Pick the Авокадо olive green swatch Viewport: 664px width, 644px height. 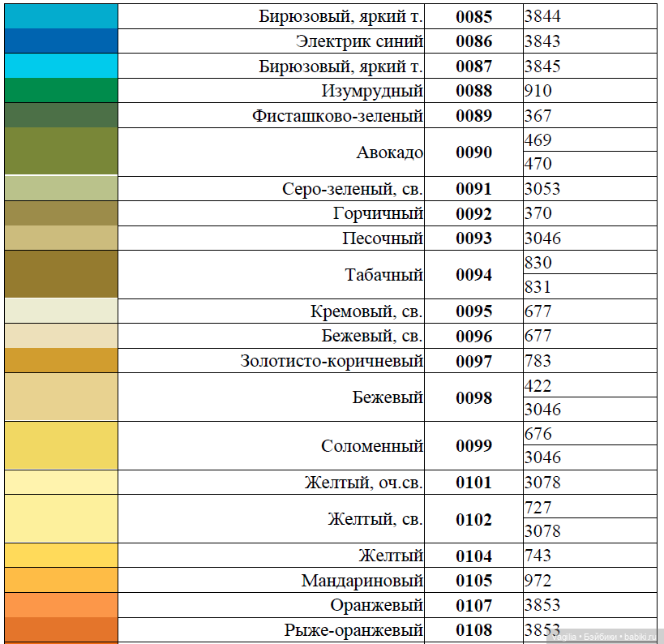[61, 152]
